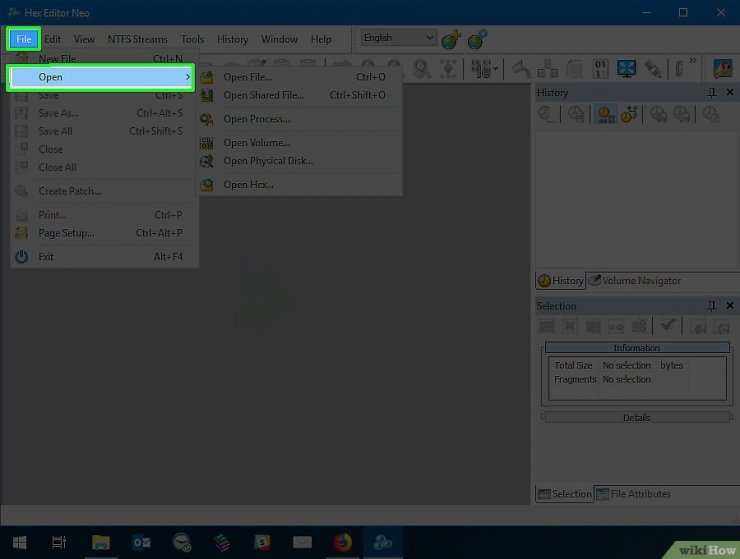Click the clock with branching arrows icon
This screenshot has height=559, width=740.
click(x=629, y=114)
